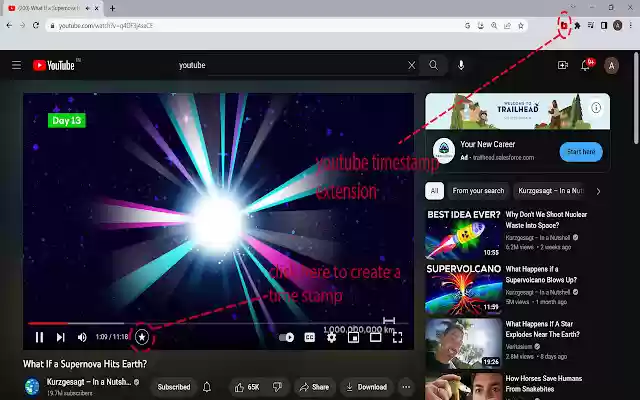Open 'Why Don't We Shoot Nuclear Waste Into Space?' thumbnail
This screenshot has height=400, width=640.
(x=463, y=234)
